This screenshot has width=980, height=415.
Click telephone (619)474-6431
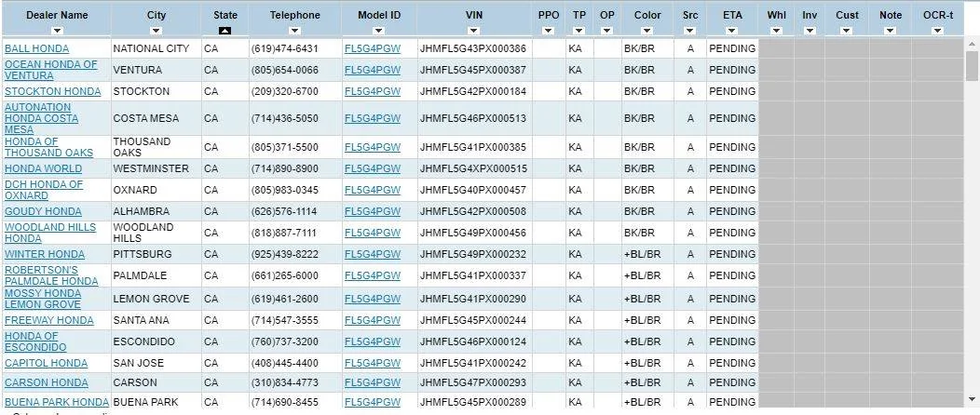click(x=285, y=48)
